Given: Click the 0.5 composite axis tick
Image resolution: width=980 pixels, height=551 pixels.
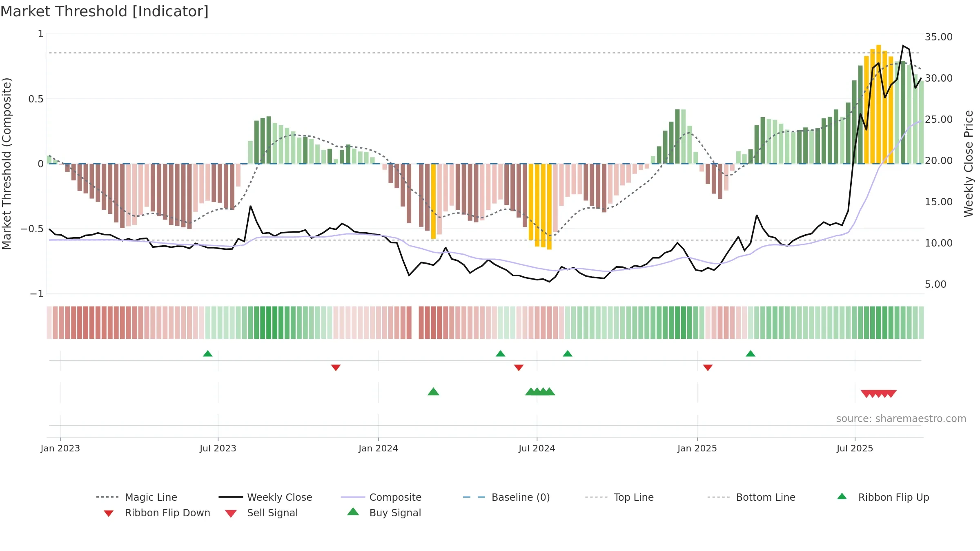Looking at the screenshot, I should coord(36,99).
